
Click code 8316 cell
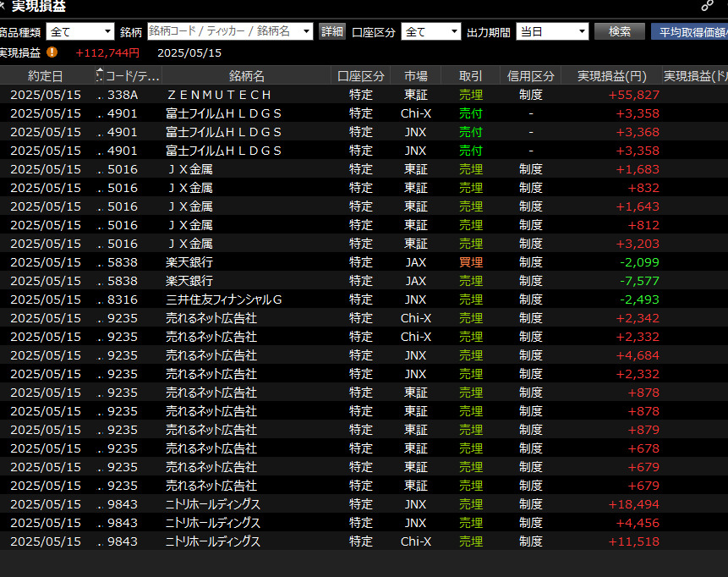point(123,299)
